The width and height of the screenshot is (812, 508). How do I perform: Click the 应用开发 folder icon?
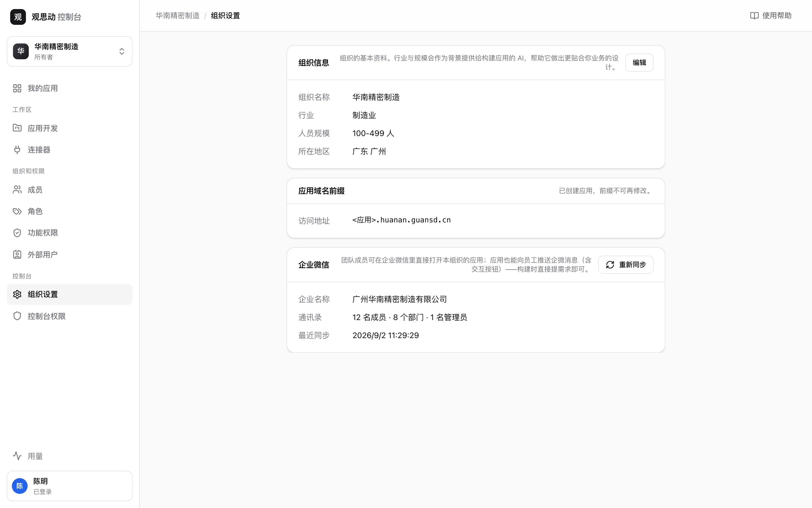tap(17, 128)
